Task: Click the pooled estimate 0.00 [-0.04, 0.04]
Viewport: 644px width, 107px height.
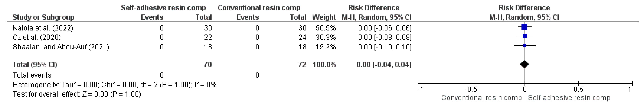Action: click(384, 64)
